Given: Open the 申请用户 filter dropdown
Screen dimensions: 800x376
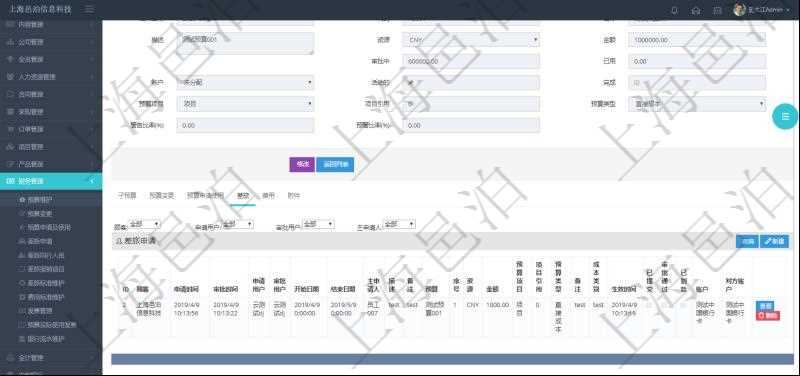Looking at the screenshot, I should click(237, 224).
